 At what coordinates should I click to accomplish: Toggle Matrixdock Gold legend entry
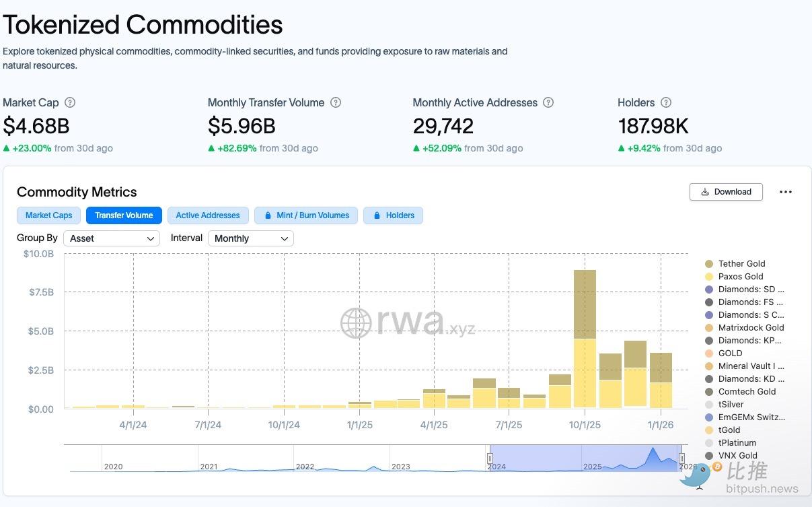[x=751, y=328]
